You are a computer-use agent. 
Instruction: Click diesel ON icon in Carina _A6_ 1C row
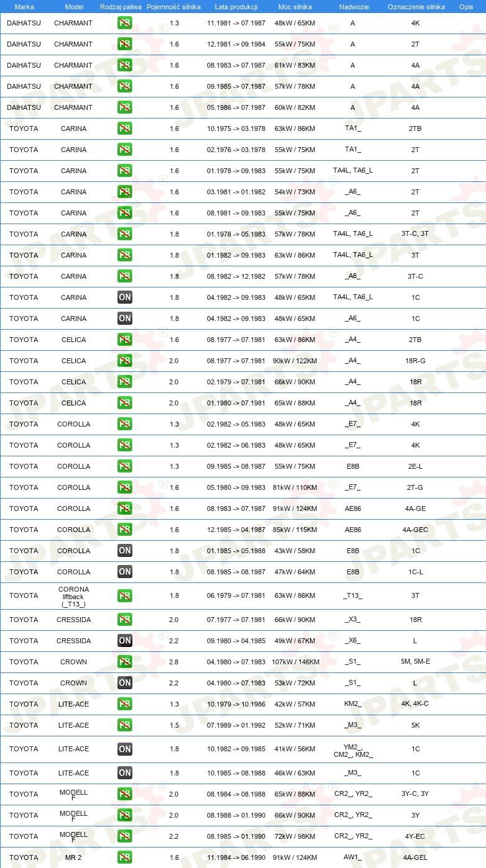(x=125, y=319)
